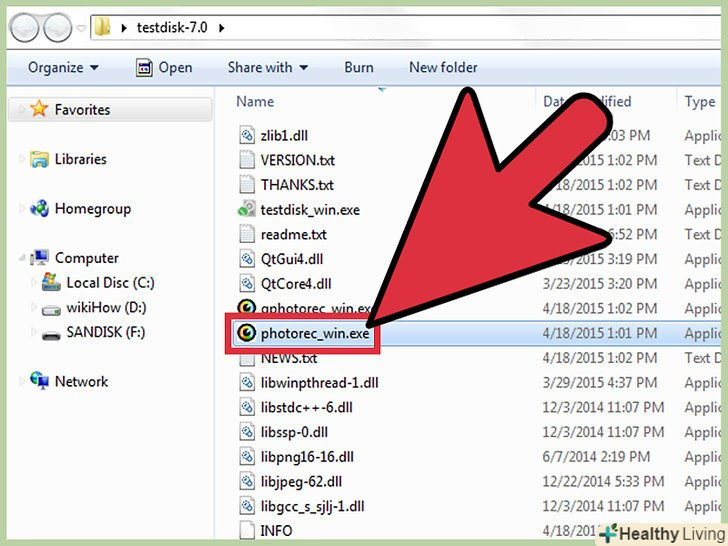
Task: Create a New folder
Action: (x=443, y=68)
